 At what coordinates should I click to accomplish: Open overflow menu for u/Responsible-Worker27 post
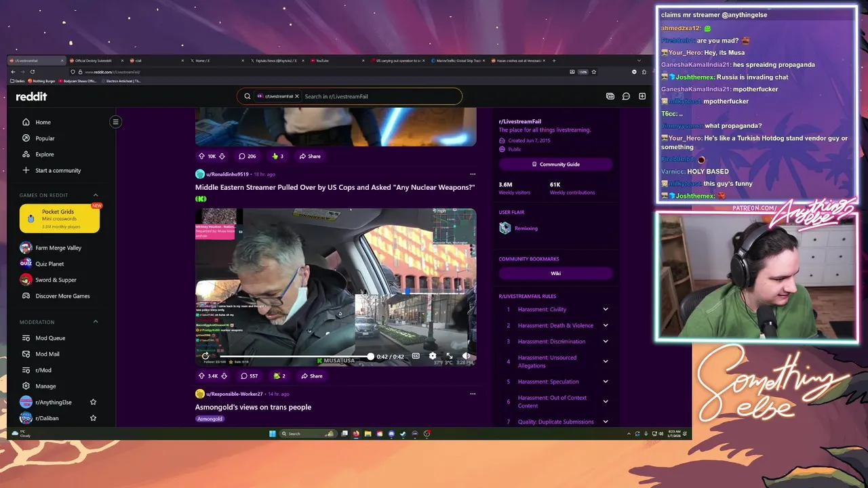click(473, 394)
